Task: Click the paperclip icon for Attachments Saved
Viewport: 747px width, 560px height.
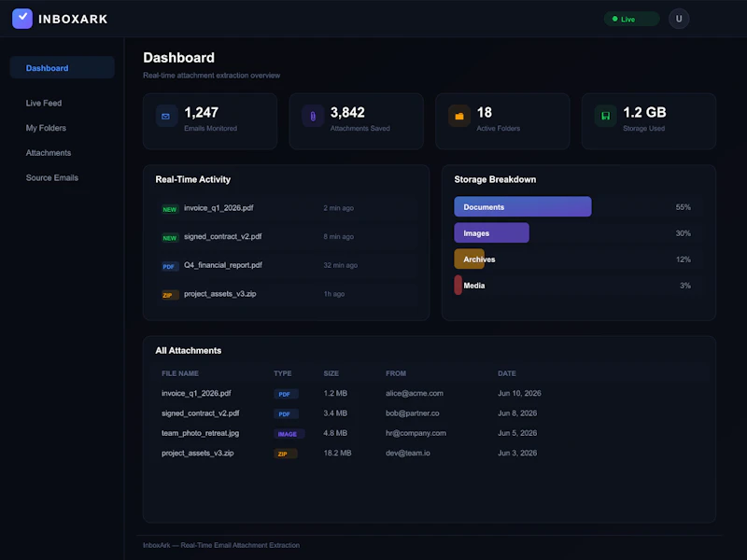Action: (x=313, y=116)
